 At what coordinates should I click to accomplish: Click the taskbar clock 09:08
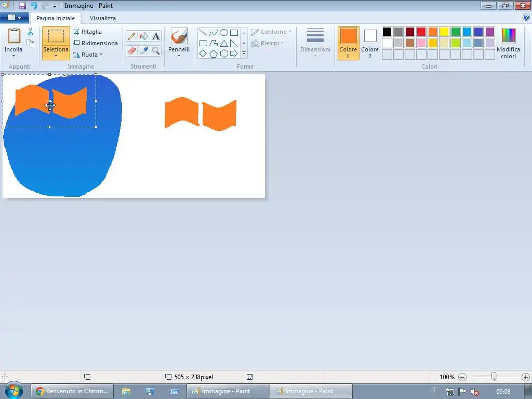(503, 392)
